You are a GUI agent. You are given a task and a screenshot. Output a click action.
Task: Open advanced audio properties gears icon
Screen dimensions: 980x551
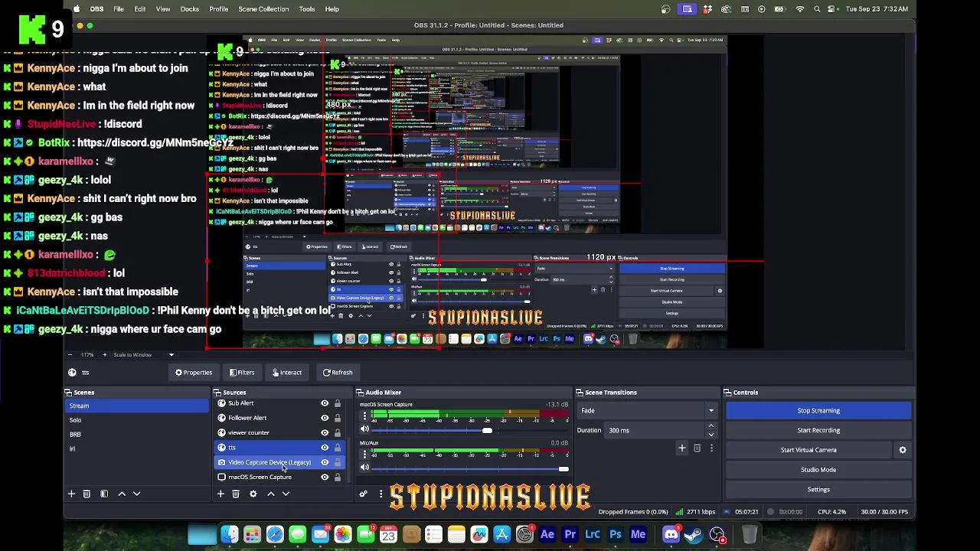pyautogui.click(x=364, y=494)
